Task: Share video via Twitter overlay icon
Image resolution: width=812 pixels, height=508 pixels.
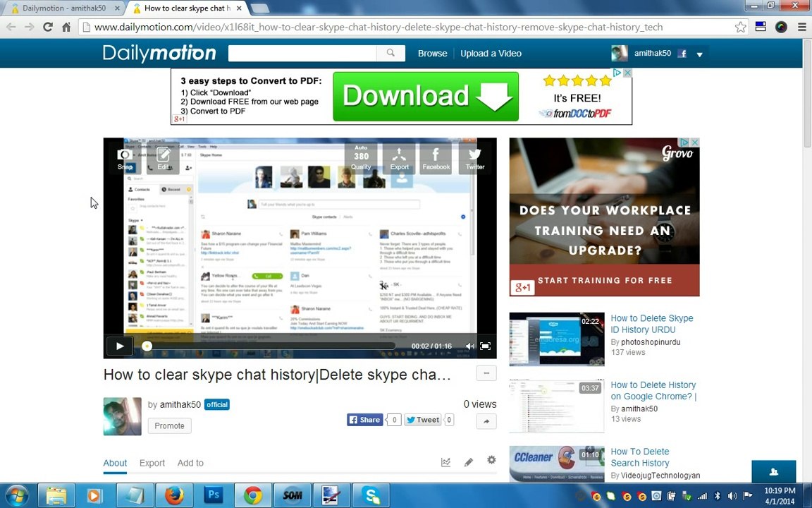Action: point(474,158)
